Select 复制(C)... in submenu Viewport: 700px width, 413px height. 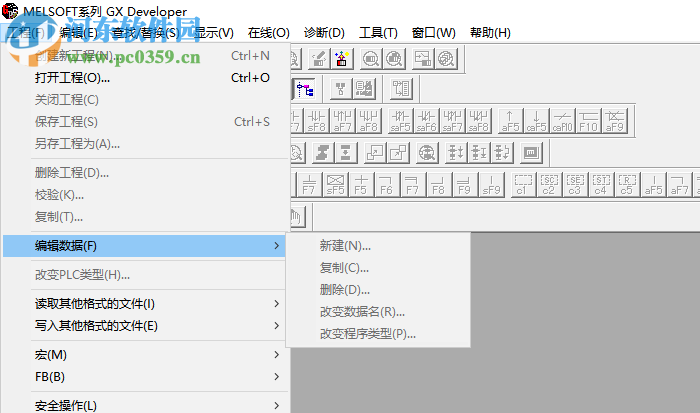tap(378, 267)
